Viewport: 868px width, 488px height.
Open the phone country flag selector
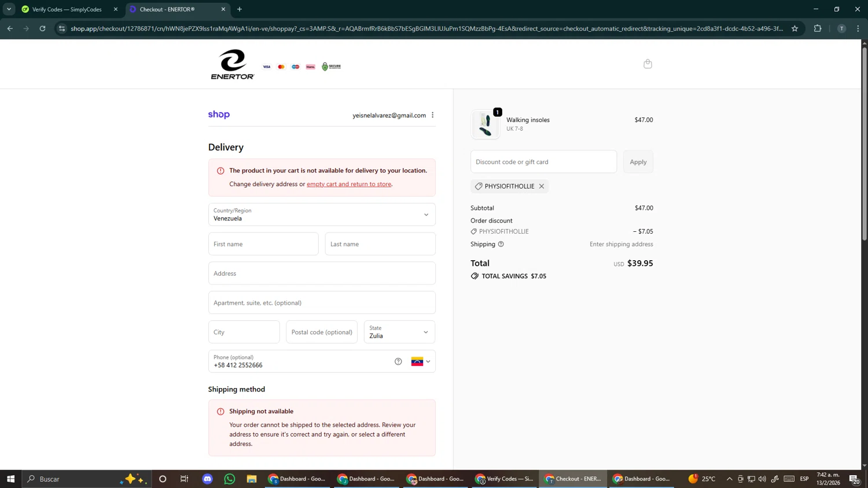point(421,361)
